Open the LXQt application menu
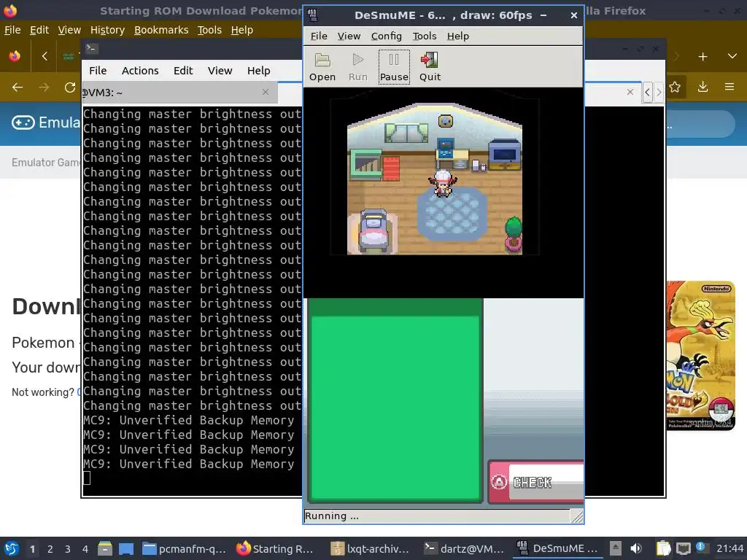The image size is (747, 560). coord(12,548)
